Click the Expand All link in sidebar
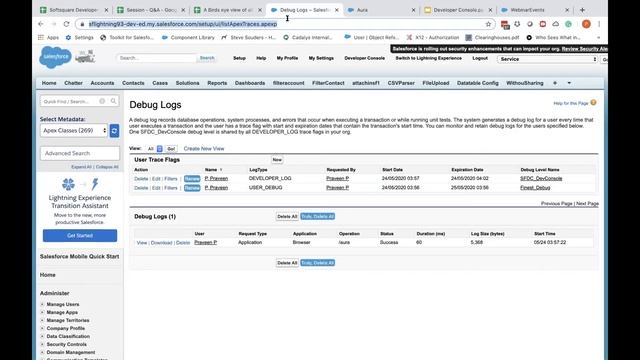Image resolution: width=640 pixels, height=360 pixels. coord(81,167)
